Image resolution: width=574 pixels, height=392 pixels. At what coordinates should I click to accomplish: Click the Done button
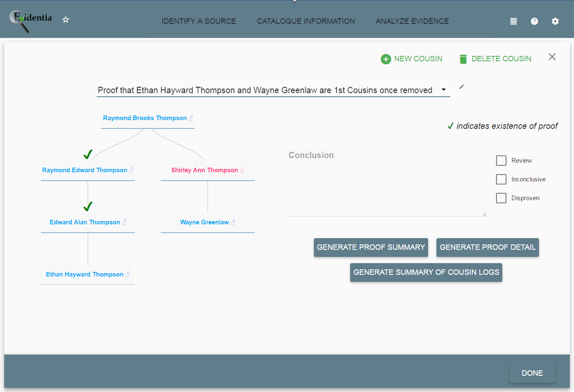(532, 373)
